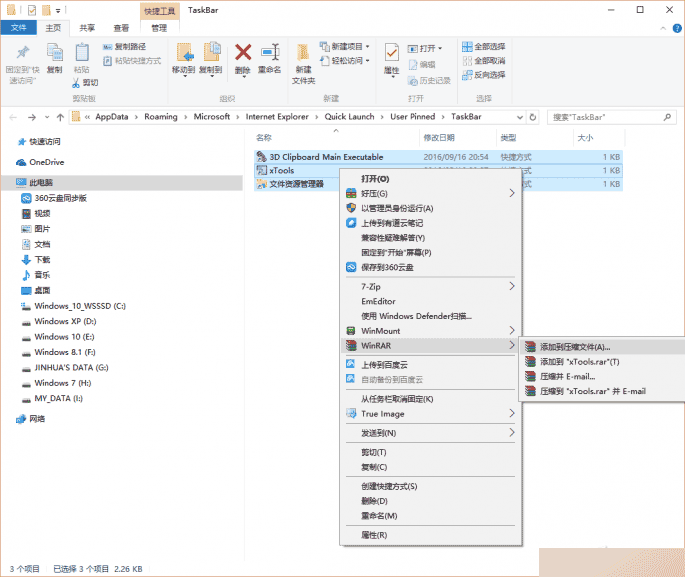Click the navigation Back arrow
This screenshot has width=685, height=577.
tap(13, 117)
